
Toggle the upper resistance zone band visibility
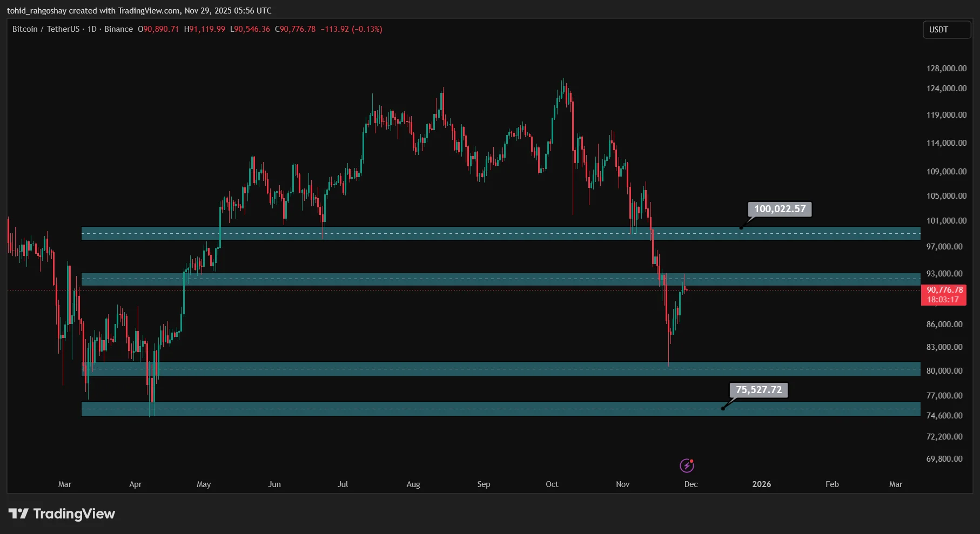pos(486,234)
